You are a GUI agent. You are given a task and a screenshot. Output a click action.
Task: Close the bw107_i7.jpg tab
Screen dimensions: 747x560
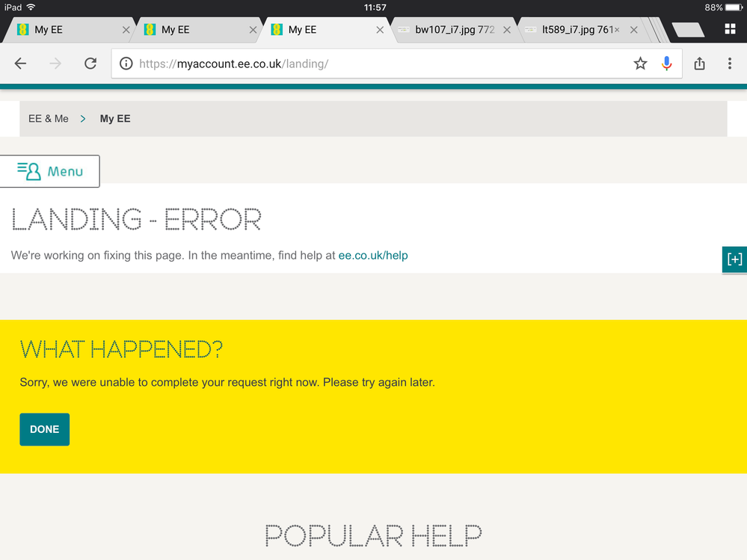(x=507, y=30)
